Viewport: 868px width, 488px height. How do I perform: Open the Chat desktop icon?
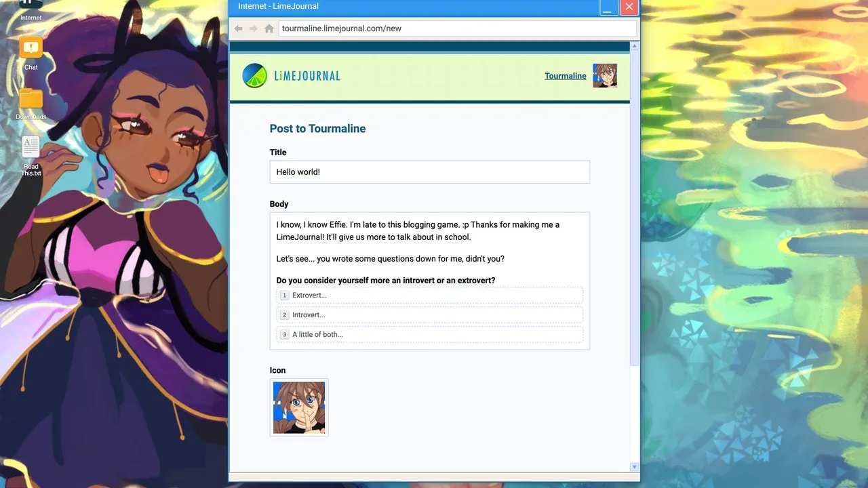(x=31, y=49)
